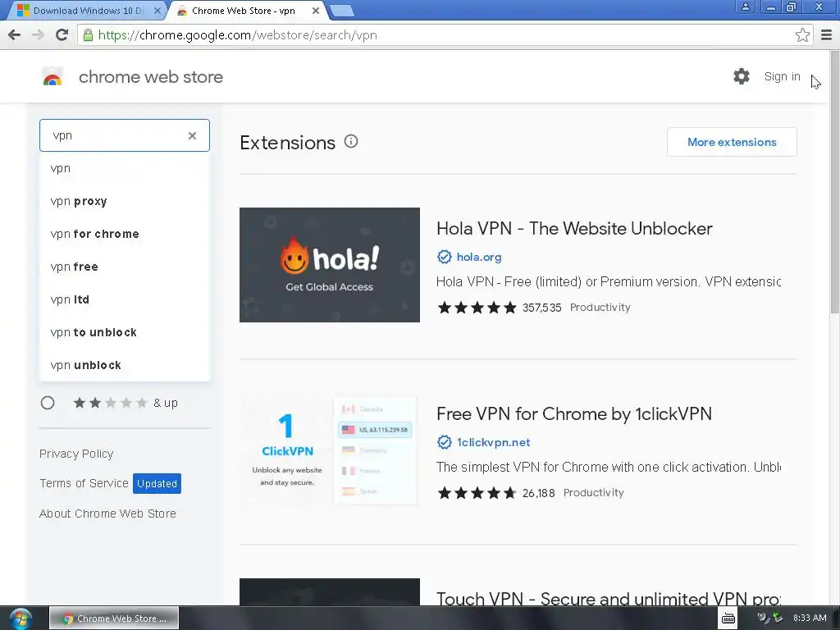Clear the vpn search box

click(192, 135)
